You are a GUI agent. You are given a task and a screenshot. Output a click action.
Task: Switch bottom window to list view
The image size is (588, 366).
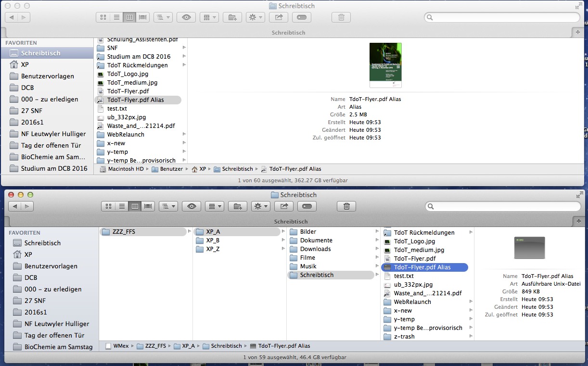(x=122, y=206)
